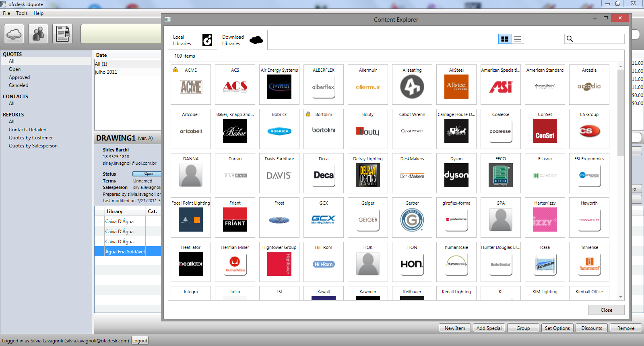Switch to list view

(x=518, y=39)
